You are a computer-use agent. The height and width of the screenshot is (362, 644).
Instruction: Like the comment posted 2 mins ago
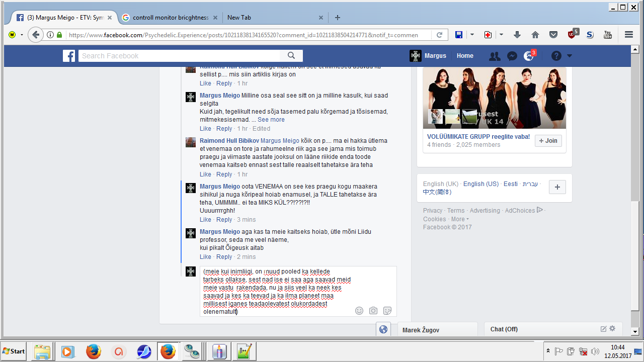(x=205, y=257)
